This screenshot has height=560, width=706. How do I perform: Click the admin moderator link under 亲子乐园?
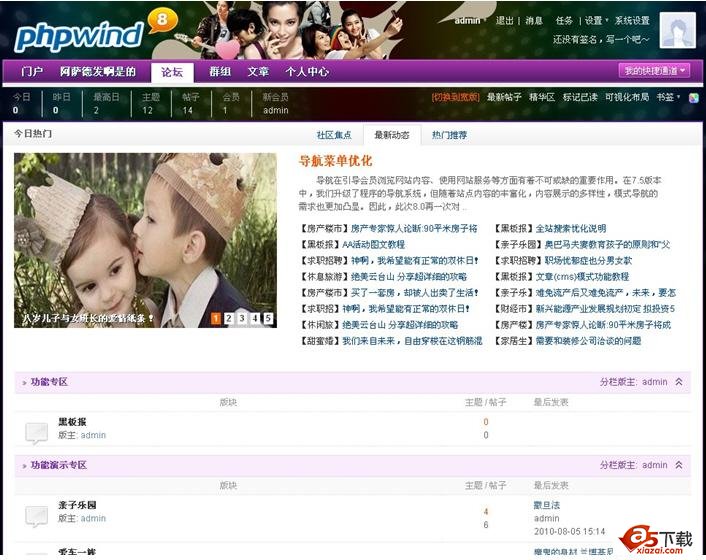[x=93, y=519]
